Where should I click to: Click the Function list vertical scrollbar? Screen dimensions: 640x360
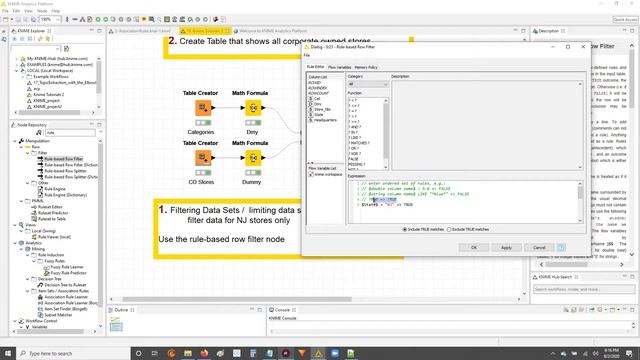[386, 133]
